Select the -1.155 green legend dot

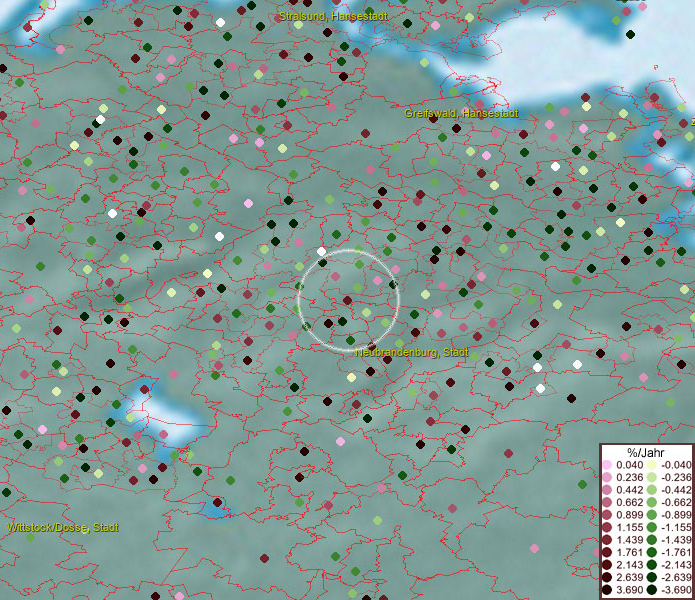point(652,527)
